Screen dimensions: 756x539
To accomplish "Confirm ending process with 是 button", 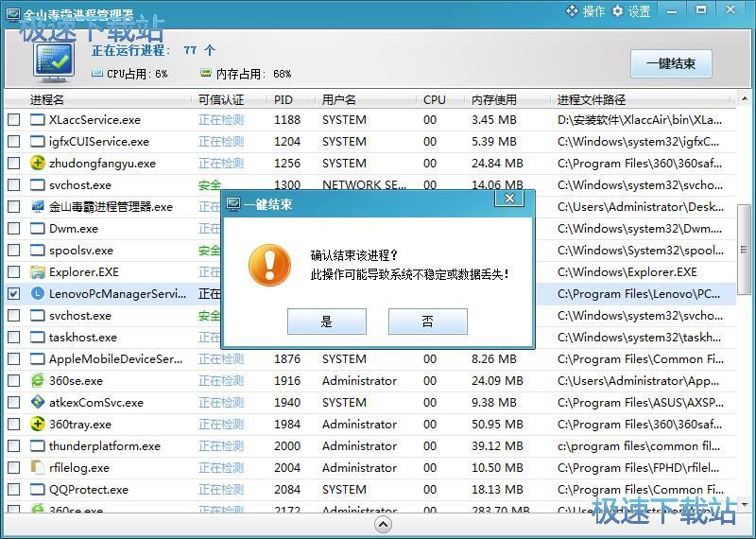I will [x=326, y=322].
